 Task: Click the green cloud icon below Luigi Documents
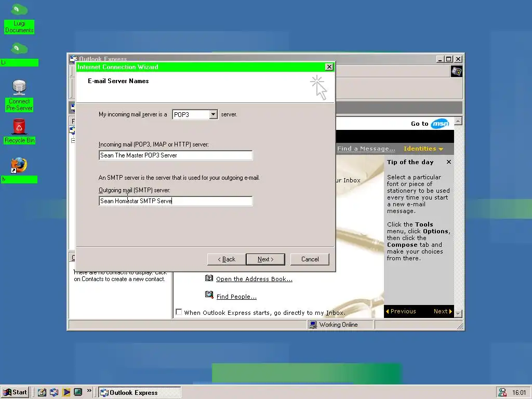[19, 48]
